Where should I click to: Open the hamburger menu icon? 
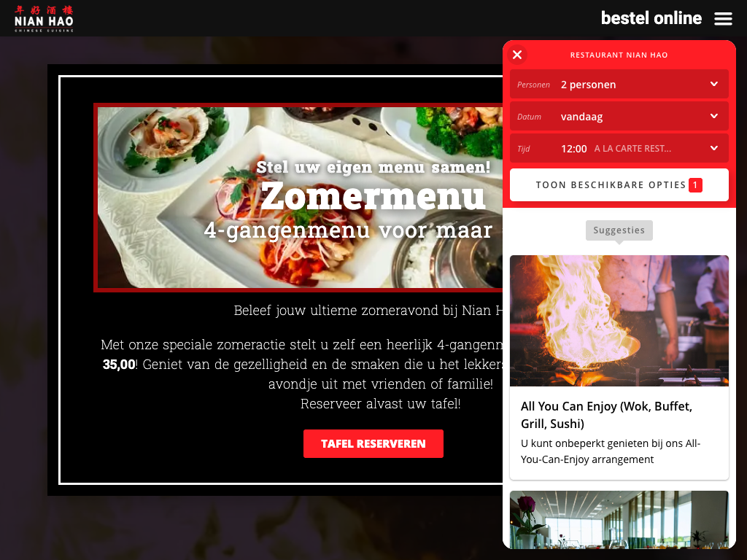[723, 18]
